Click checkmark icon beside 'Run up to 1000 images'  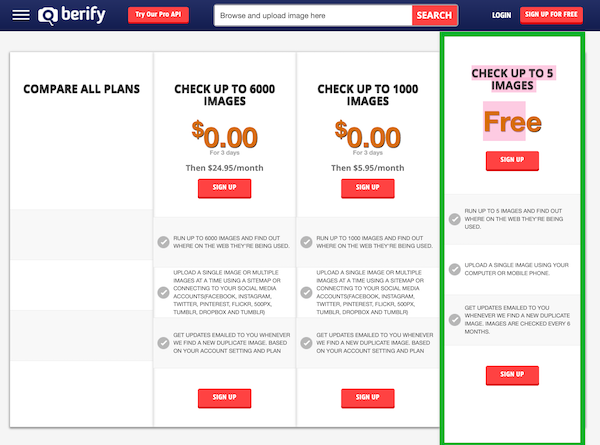[x=306, y=242]
